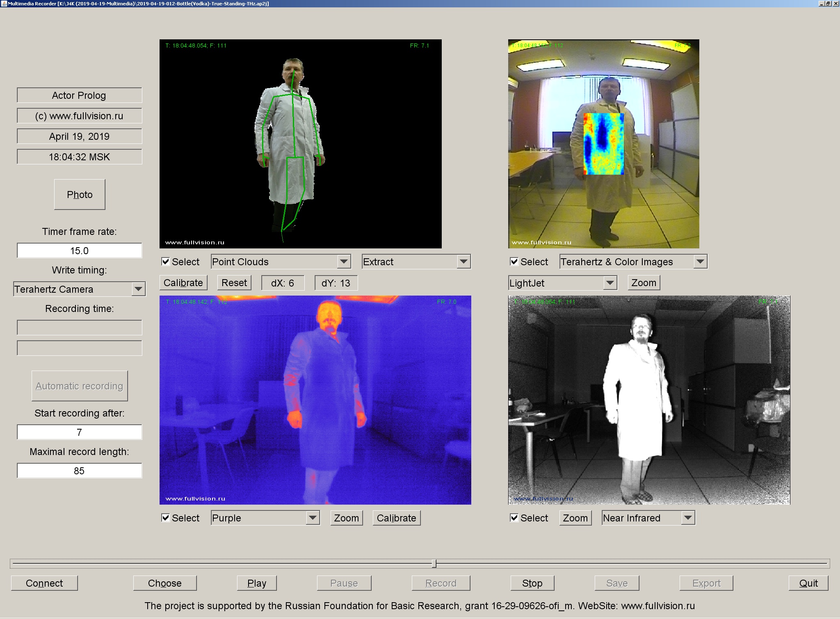840x619 pixels.
Task: Click the Multimedia Recorder title bar icon
Action: [x=4, y=3]
